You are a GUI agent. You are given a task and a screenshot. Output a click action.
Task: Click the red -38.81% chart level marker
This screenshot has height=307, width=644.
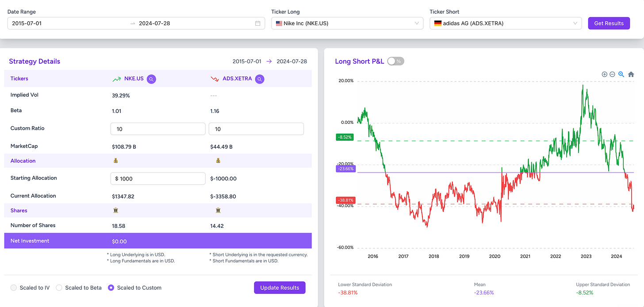click(345, 200)
